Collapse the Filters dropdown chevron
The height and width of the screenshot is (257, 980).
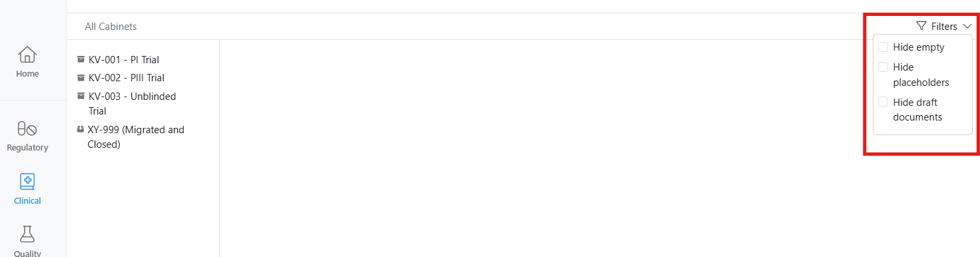point(967,27)
